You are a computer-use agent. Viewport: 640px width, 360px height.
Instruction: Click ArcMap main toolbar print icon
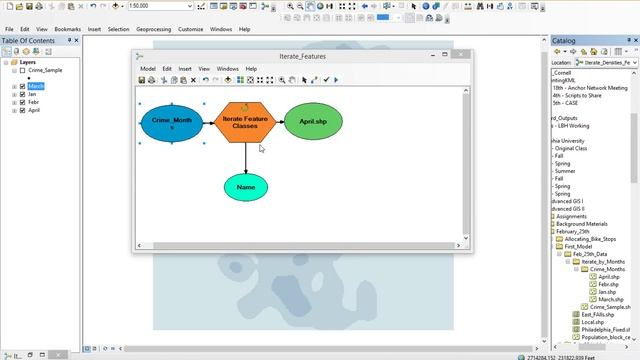pos(39,6)
